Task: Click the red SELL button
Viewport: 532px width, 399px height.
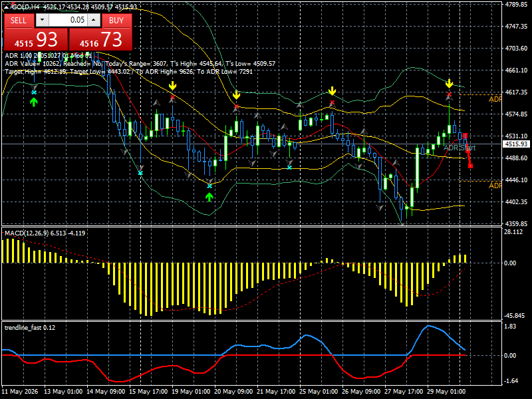Action: tap(19, 21)
